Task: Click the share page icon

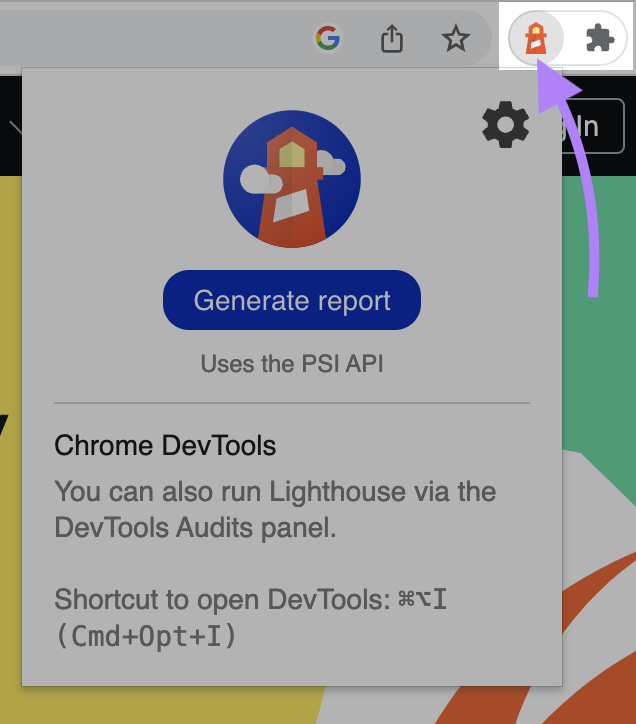Action: [392, 39]
